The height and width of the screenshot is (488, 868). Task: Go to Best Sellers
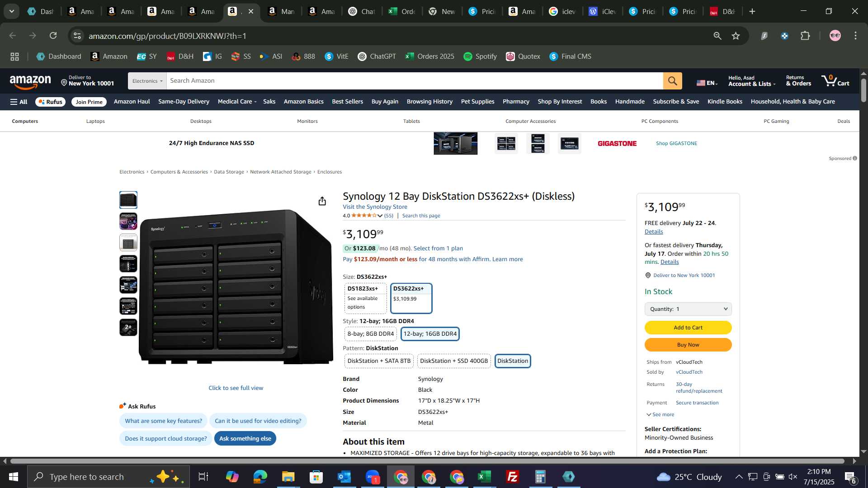tap(347, 102)
